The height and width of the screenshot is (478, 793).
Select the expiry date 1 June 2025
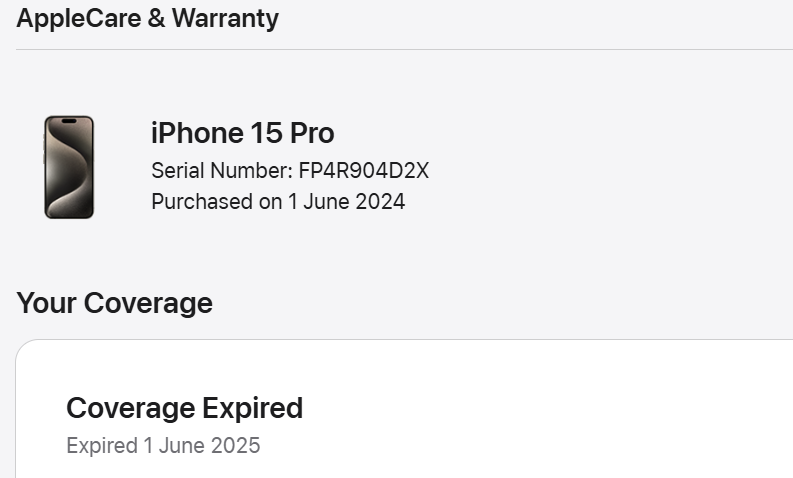202,445
